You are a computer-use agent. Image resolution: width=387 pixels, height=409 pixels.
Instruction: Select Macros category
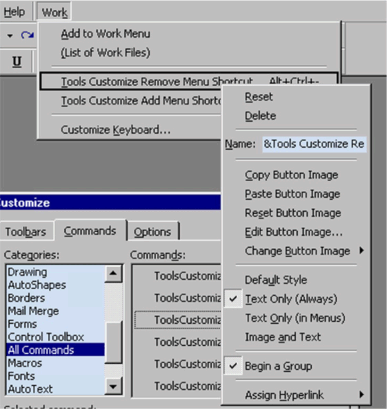55,363
